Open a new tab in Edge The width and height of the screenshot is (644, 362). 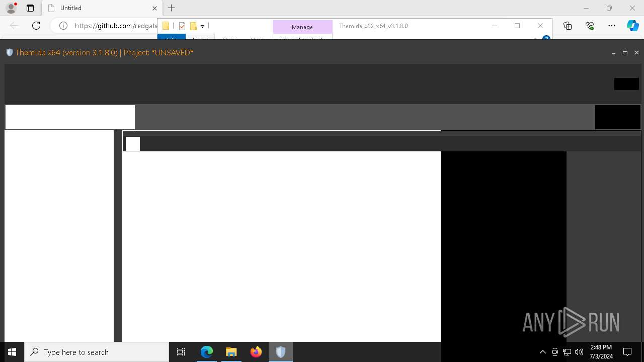172,8
